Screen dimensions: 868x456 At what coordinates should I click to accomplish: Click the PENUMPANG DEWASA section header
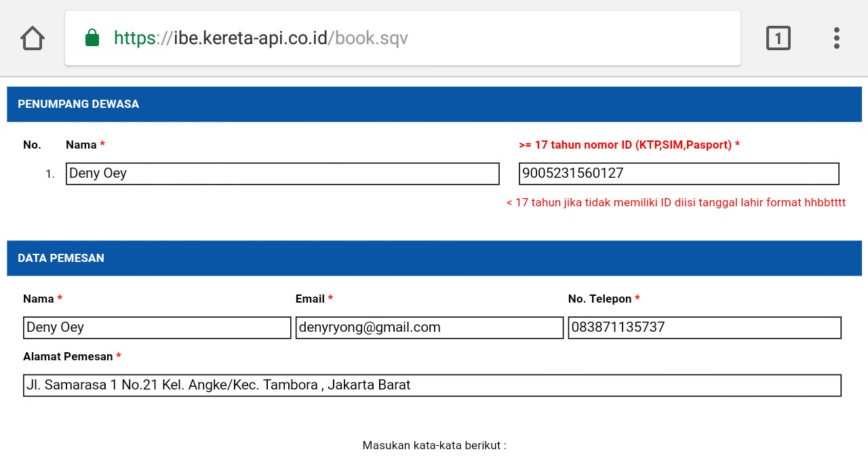pos(434,104)
